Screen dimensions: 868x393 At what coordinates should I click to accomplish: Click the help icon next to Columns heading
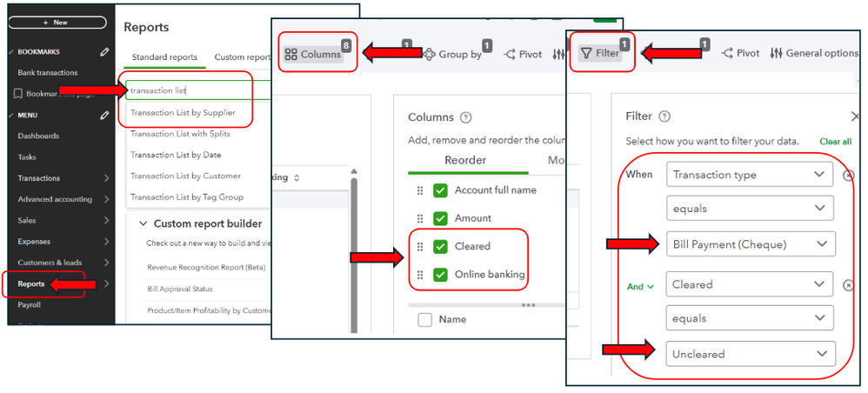[x=466, y=117]
